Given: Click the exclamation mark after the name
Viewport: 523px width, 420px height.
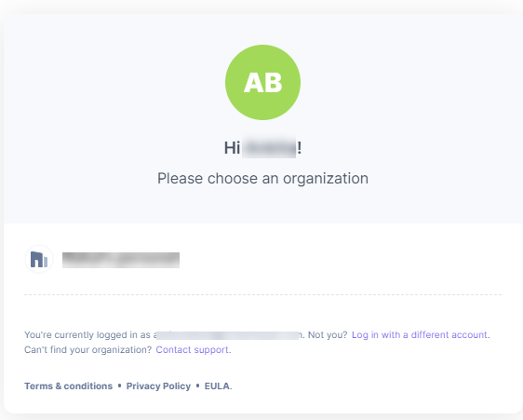Looking at the screenshot, I should click(x=300, y=147).
